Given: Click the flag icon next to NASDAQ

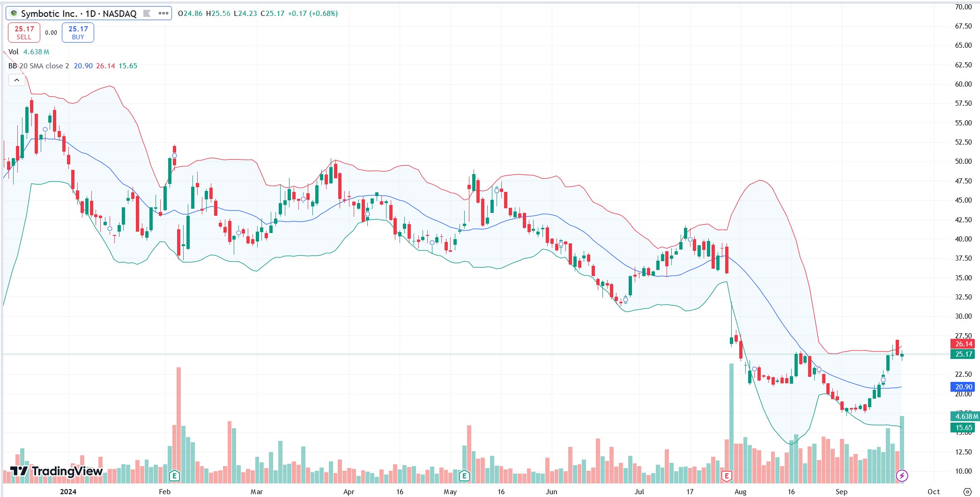Looking at the screenshot, I should click(147, 13).
